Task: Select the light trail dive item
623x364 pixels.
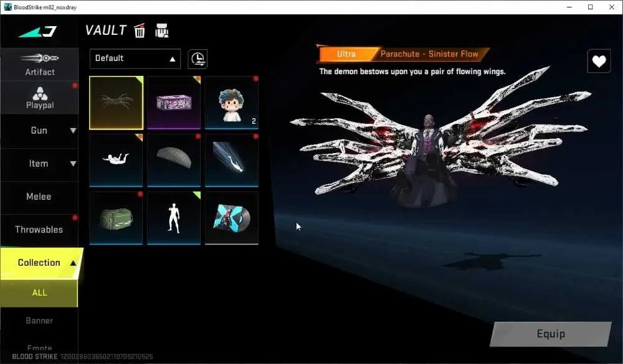Action: [232, 161]
